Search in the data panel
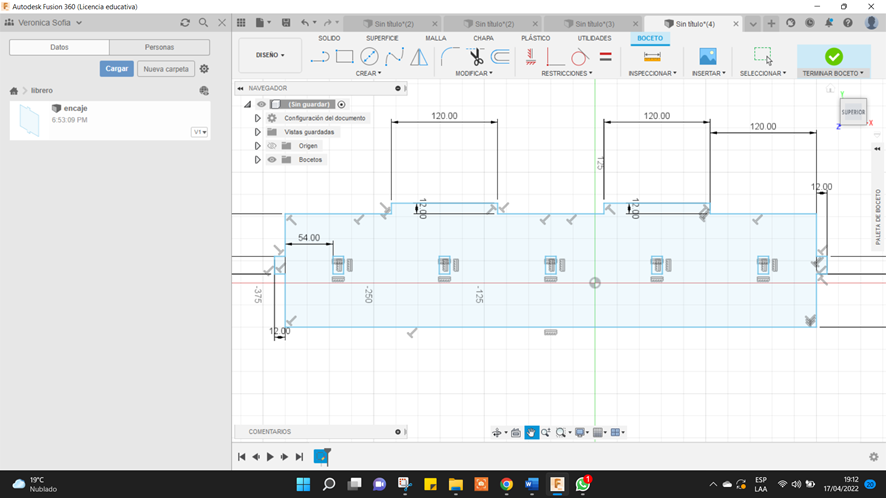This screenshot has height=498, width=886. [203, 23]
